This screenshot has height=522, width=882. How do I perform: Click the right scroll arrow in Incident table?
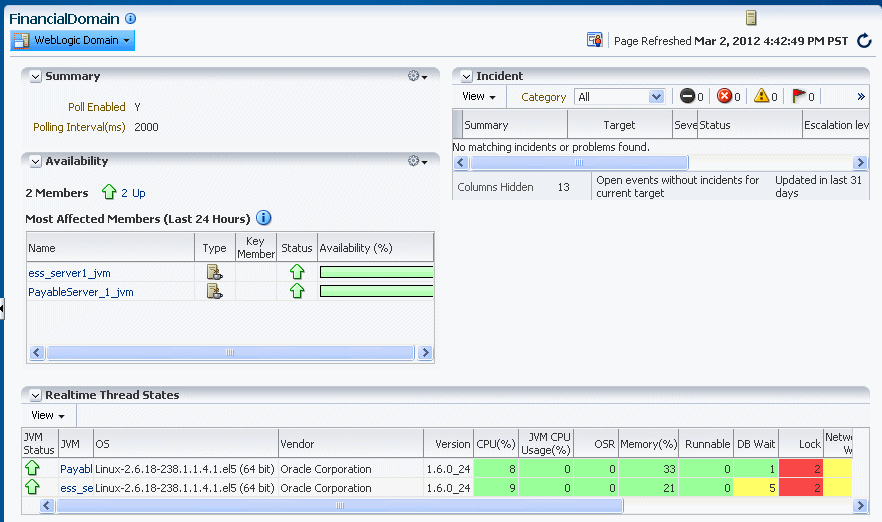click(x=860, y=163)
